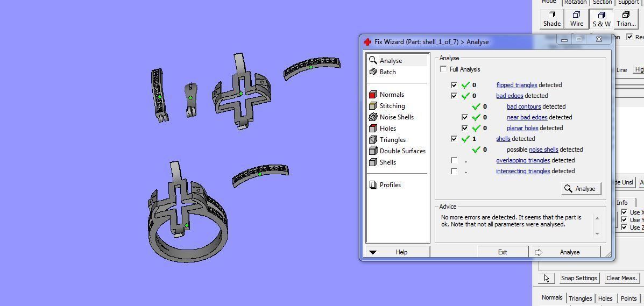
Task: Follow the bad contours link
Action: [x=523, y=106]
